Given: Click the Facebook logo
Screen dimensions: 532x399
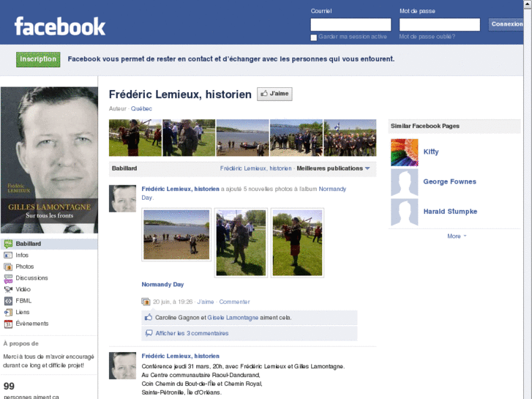Looking at the screenshot, I should tap(60, 26).
